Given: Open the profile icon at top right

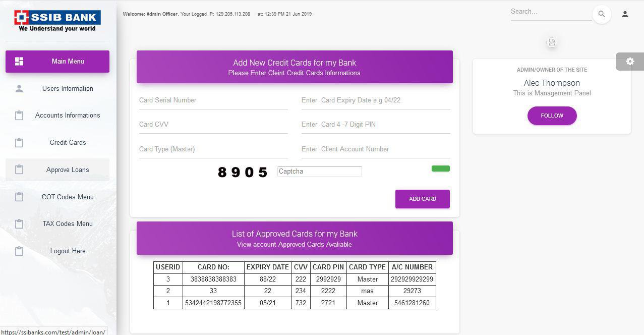Looking at the screenshot, I should click(625, 14).
